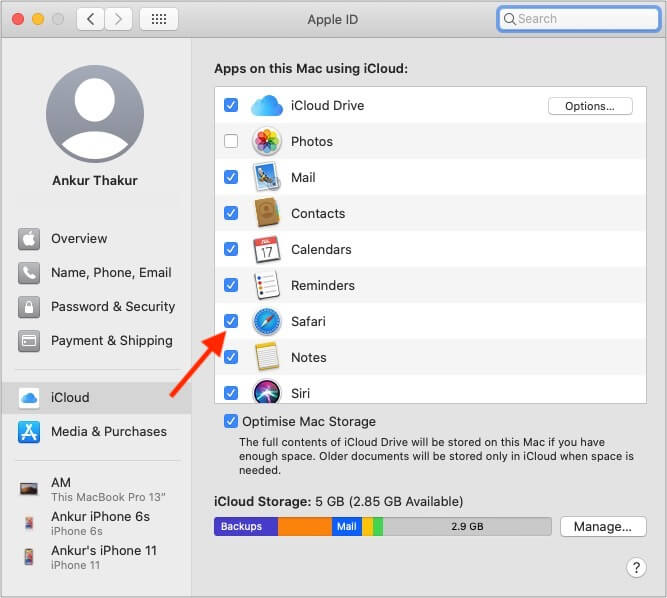Click the iPhone 6s device icon
667x598 pixels.
click(29, 523)
